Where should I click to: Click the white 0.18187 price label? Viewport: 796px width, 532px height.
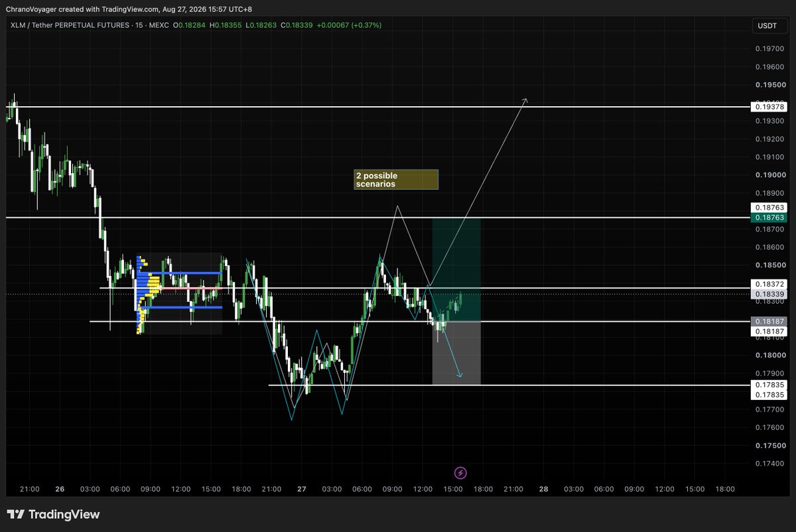click(x=769, y=331)
